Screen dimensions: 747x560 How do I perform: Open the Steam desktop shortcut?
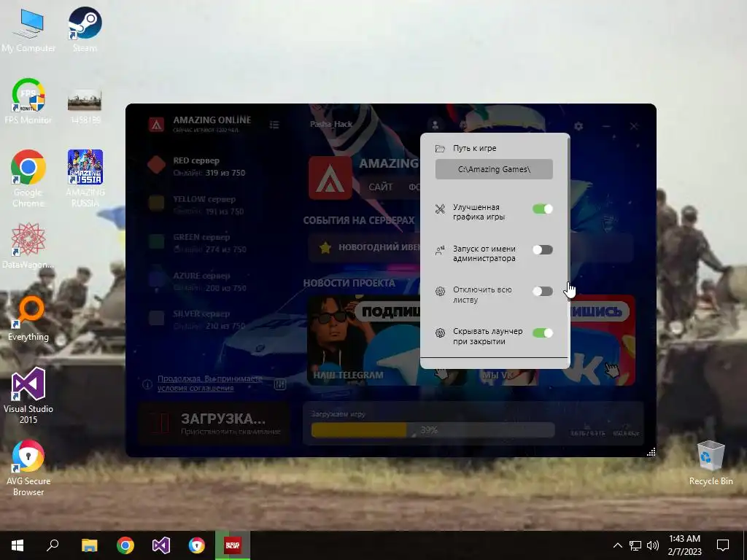pos(85,29)
